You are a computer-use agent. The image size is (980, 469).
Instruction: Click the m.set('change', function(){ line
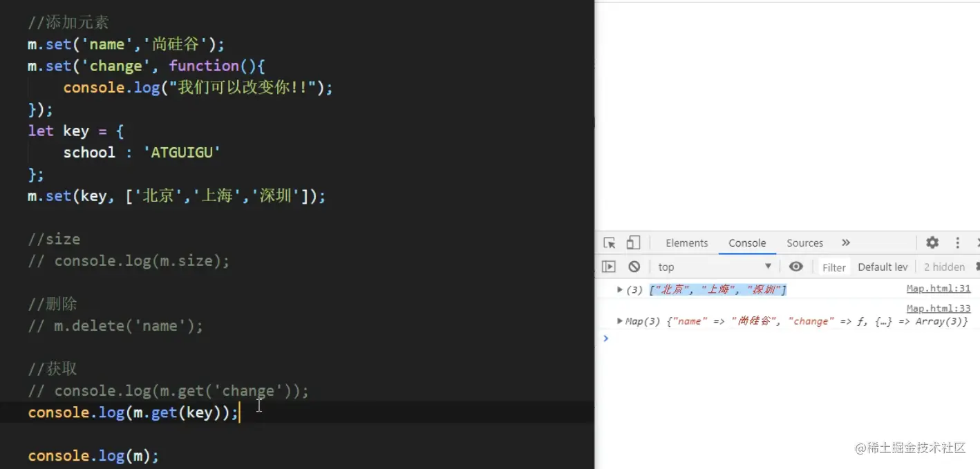tap(147, 66)
